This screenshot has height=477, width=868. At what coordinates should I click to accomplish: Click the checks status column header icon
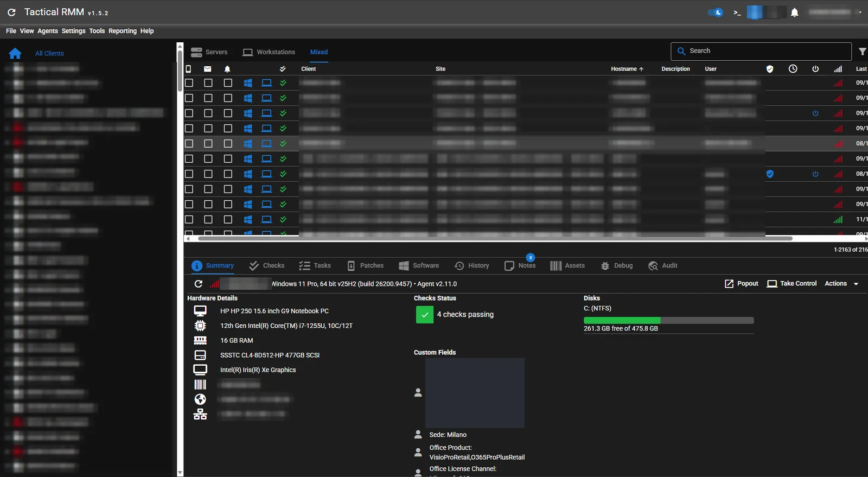[282, 69]
